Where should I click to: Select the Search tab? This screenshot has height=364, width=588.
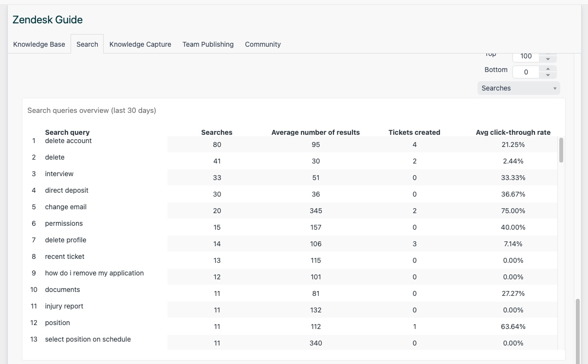(87, 44)
